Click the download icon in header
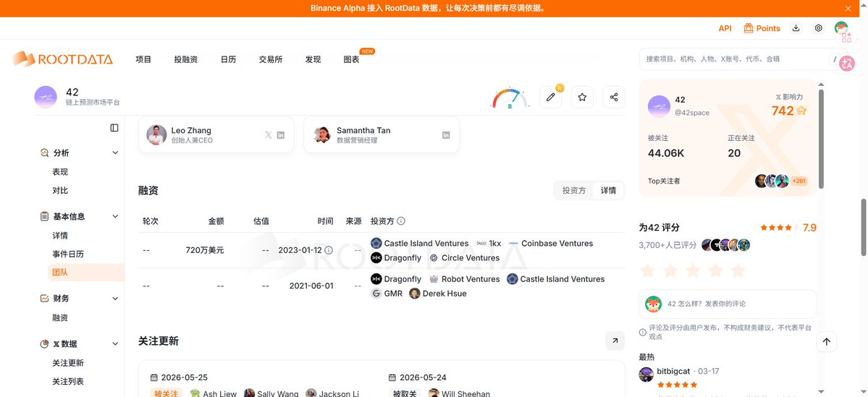 (x=796, y=28)
